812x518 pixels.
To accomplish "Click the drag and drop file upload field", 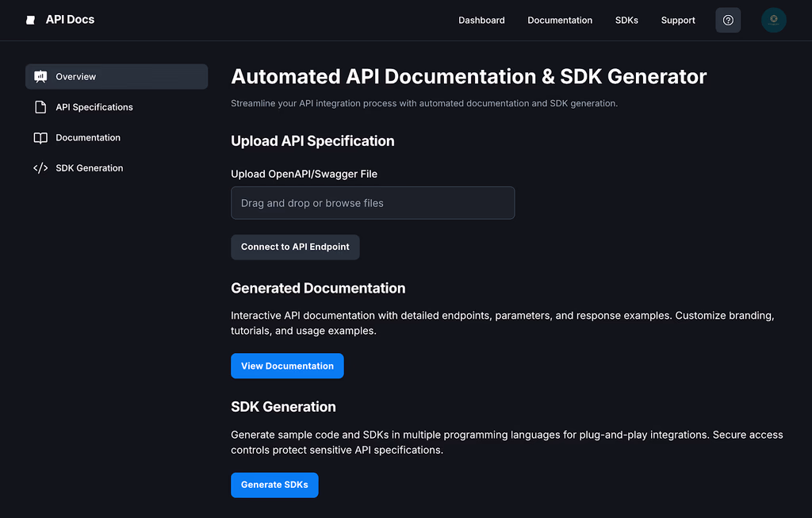I will click(x=373, y=203).
